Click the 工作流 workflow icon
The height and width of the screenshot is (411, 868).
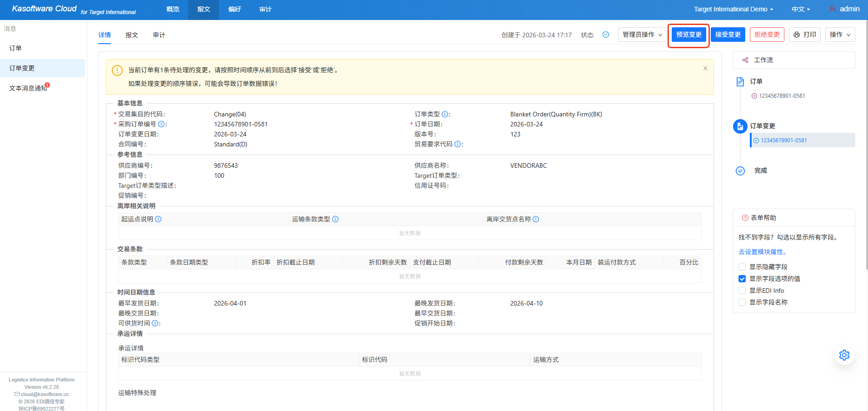(745, 60)
